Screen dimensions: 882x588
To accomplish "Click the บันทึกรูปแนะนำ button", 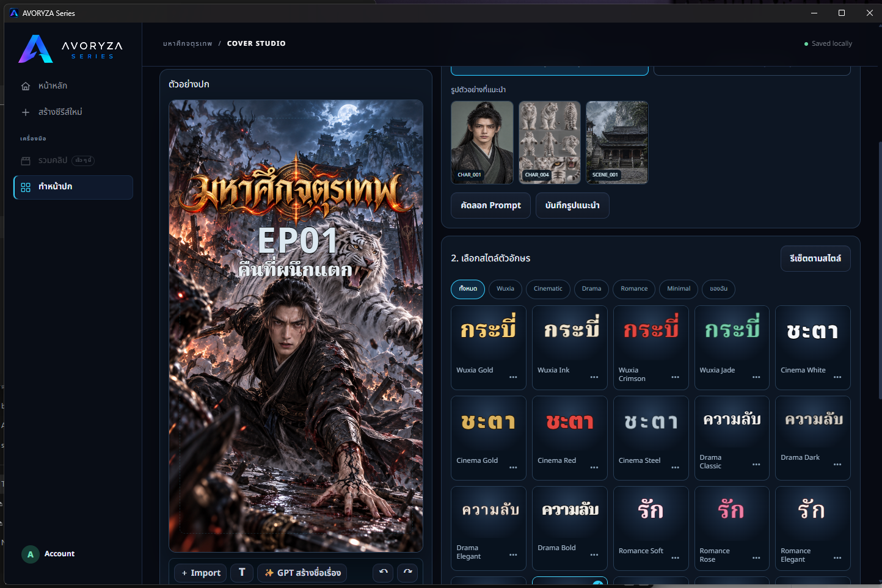I will 572,206.
